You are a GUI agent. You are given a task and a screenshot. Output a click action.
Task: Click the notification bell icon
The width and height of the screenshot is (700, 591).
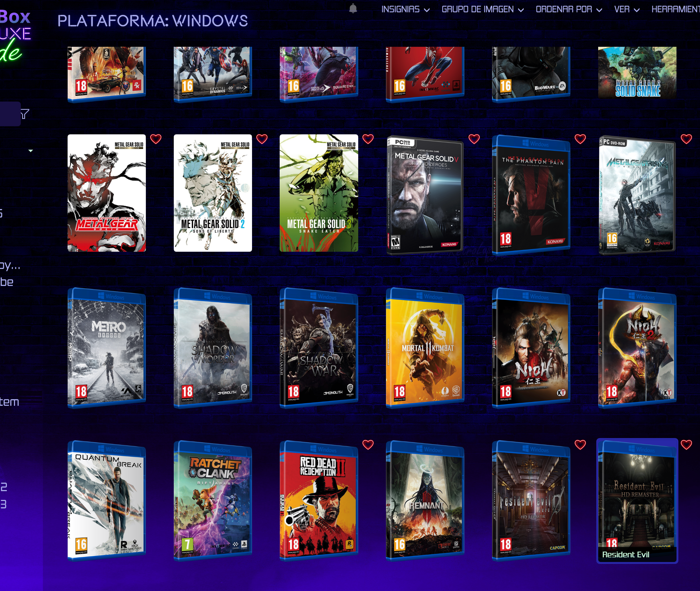(x=353, y=9)
